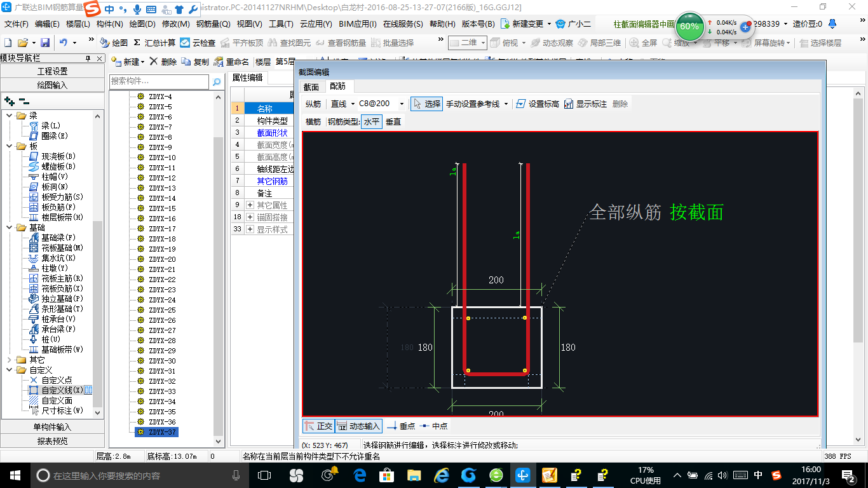Screen dimensions: 868x488
Task: Select 独立基础(P) isolated foundation item
Action: pyautogui.click(x=56, y=299)
